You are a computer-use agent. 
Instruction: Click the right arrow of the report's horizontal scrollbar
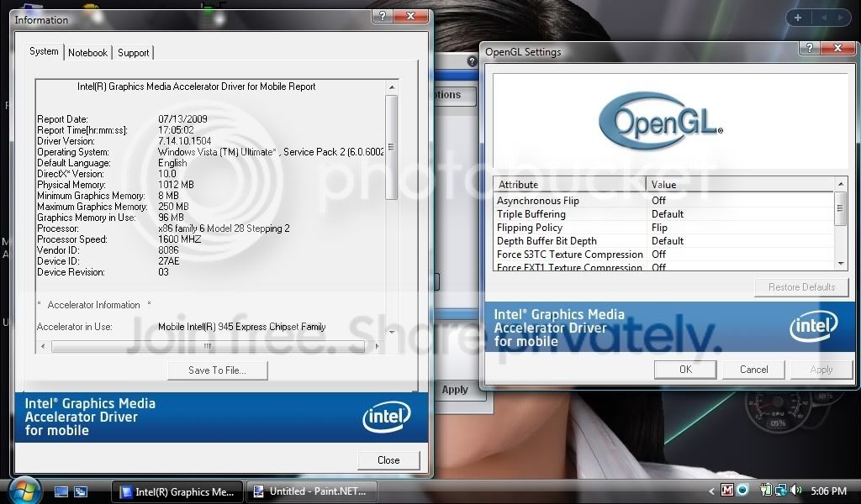coord(377,346)
